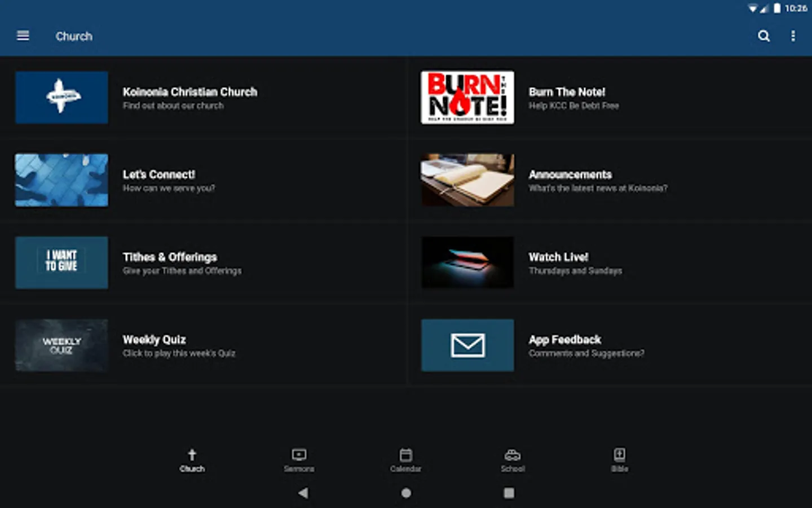Open the Bible tab icon
812x508 pixels.
click(619, 454)
